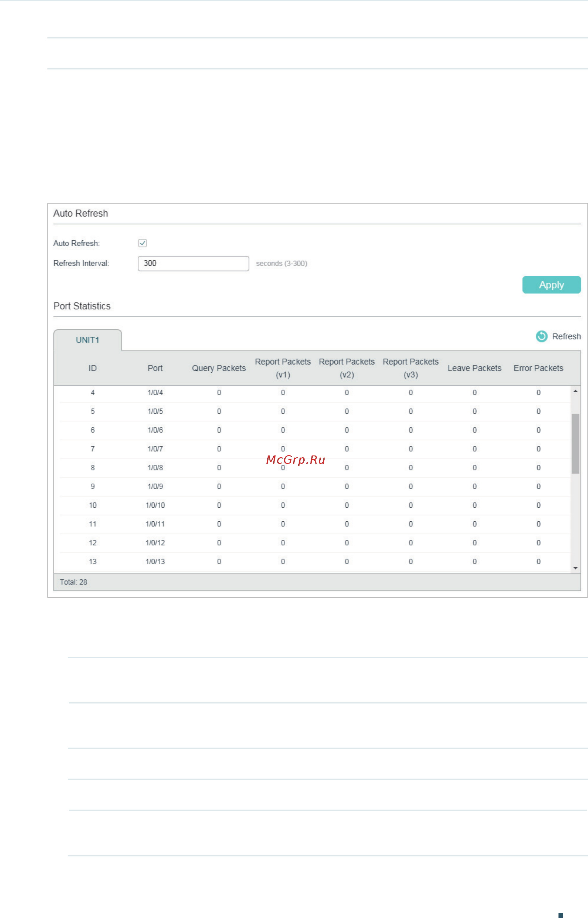Click the Port Statistics section heading

coord(82,306)
